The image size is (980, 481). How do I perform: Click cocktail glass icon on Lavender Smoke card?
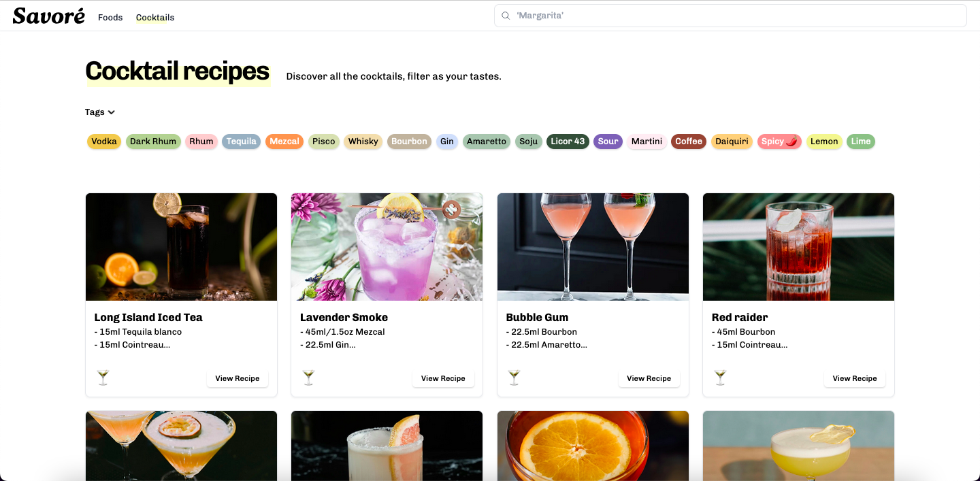tap(308, 378)
